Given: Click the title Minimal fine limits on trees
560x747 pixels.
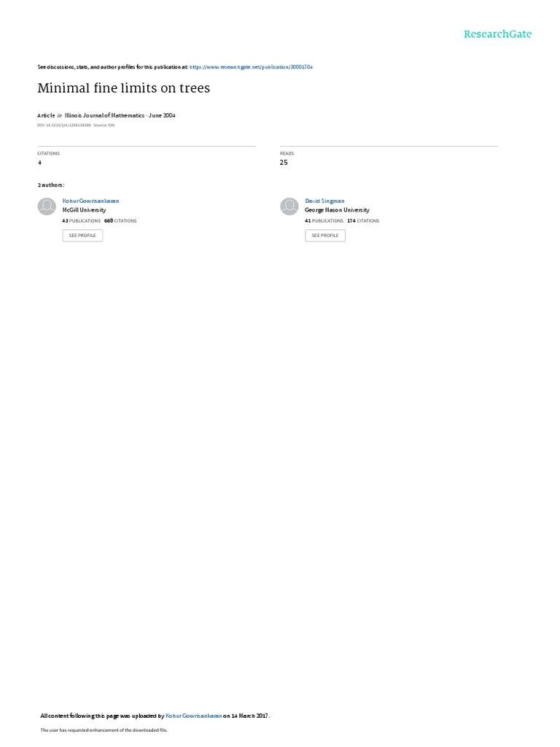Looking at the screenshot, I should click(124, 88).
